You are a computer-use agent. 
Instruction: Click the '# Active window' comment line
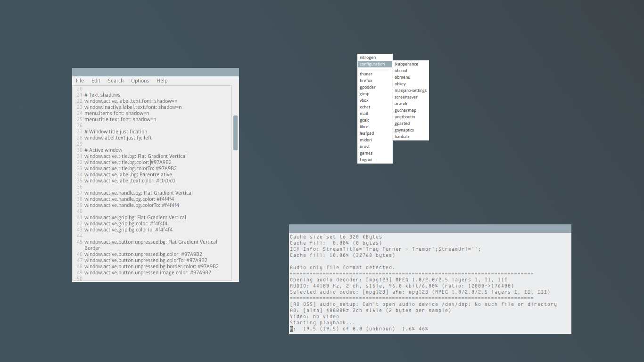click(x=103, y=150)
